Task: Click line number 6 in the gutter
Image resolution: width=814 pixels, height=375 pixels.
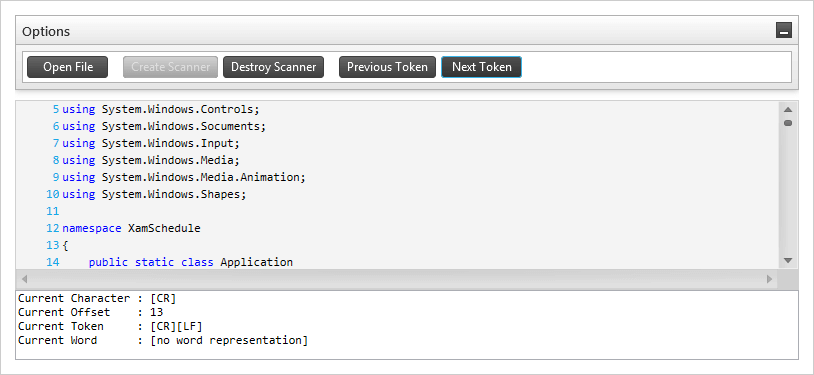Action: [56, 126]
